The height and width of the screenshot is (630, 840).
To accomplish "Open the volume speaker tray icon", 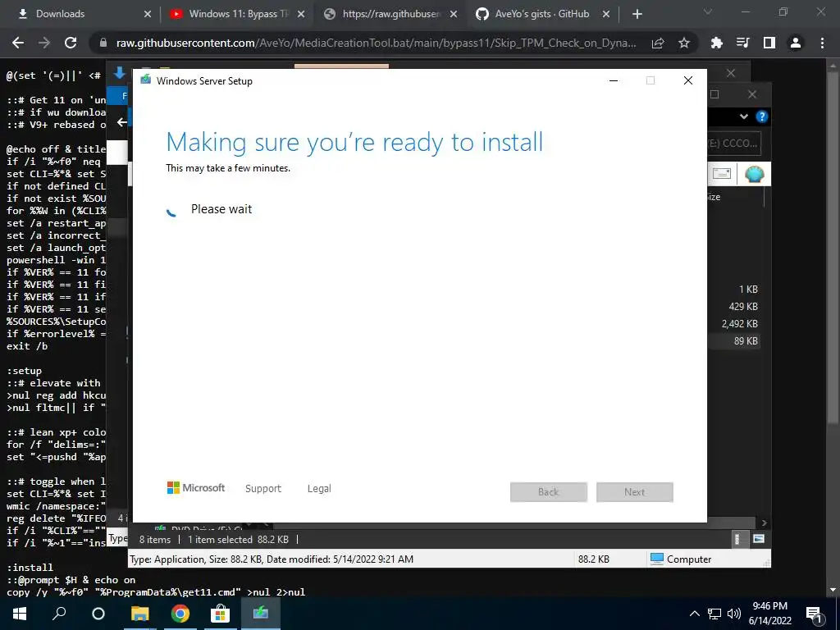I will 734,614.
